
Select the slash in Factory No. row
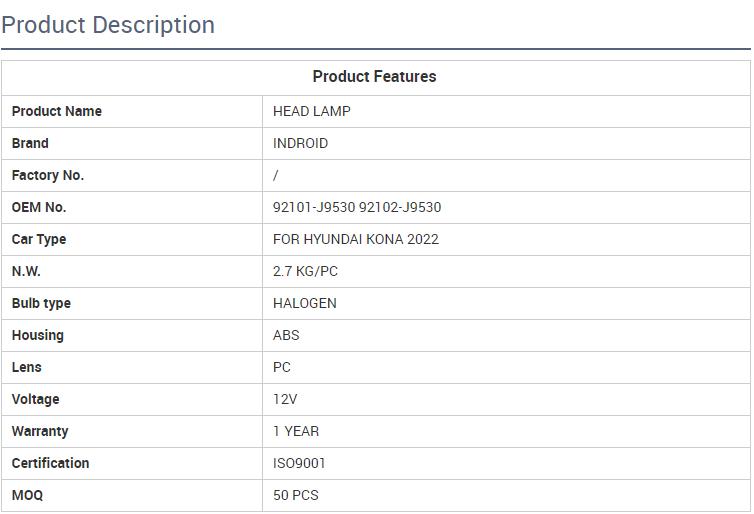click(276, 176)
